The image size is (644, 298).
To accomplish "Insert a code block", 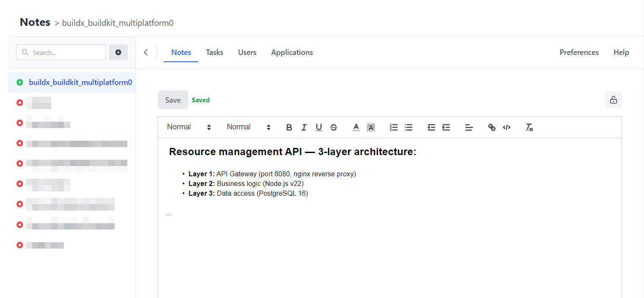I will tap(507, 127).
